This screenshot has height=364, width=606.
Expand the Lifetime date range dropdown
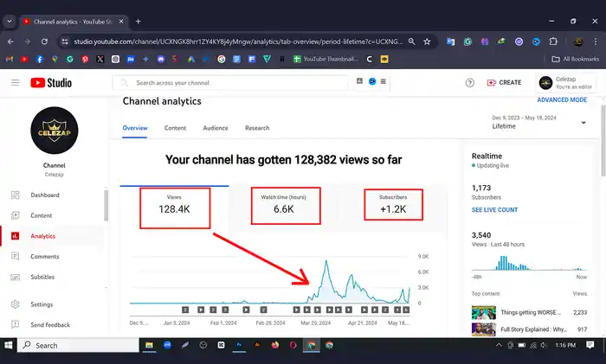(x=583, y=123)
